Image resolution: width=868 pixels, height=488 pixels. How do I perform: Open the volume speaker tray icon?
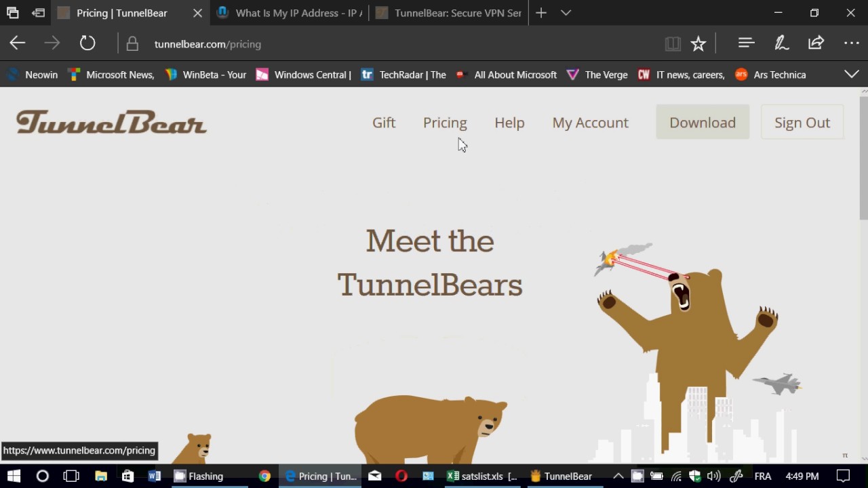714,476
